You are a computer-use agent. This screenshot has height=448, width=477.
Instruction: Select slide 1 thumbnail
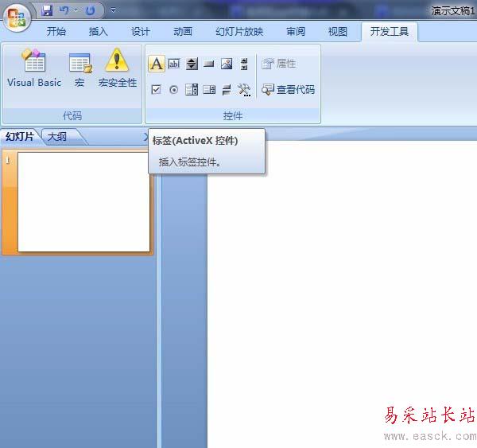(x=83, y=201)
